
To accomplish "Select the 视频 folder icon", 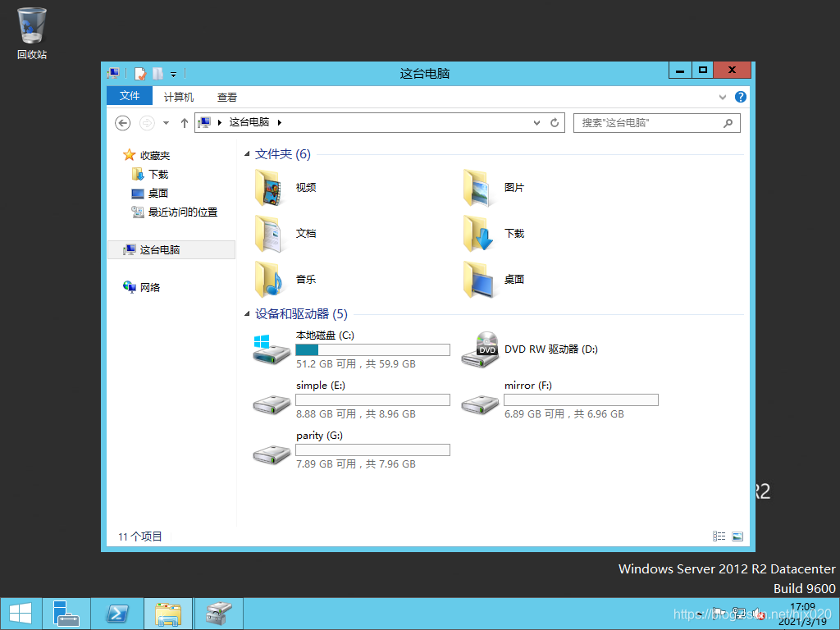I will (269, 188).
